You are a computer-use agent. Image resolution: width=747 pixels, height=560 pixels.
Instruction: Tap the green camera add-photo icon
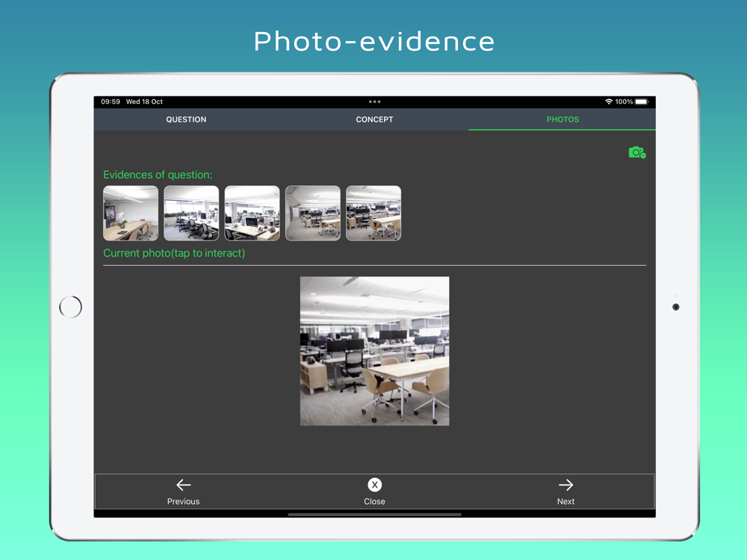[637, 152]
